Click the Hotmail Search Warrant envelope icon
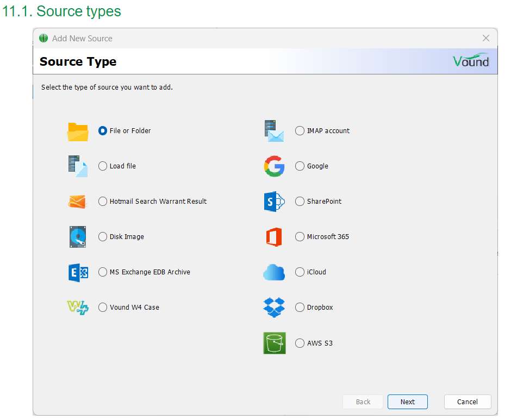 [77, 202]
